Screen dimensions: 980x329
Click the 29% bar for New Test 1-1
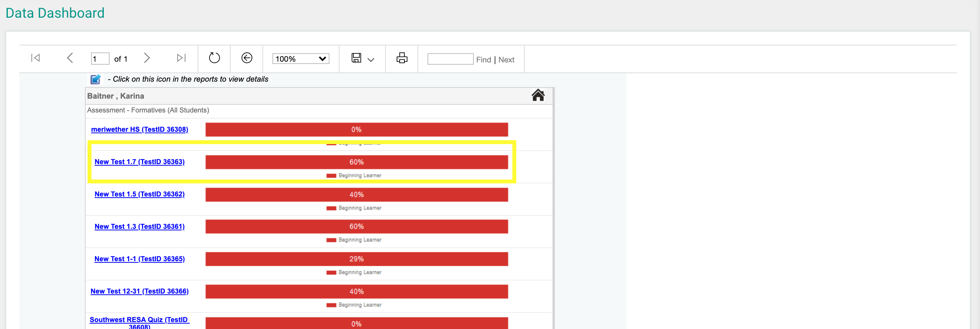pyautogui.click(x=357, y=259)
